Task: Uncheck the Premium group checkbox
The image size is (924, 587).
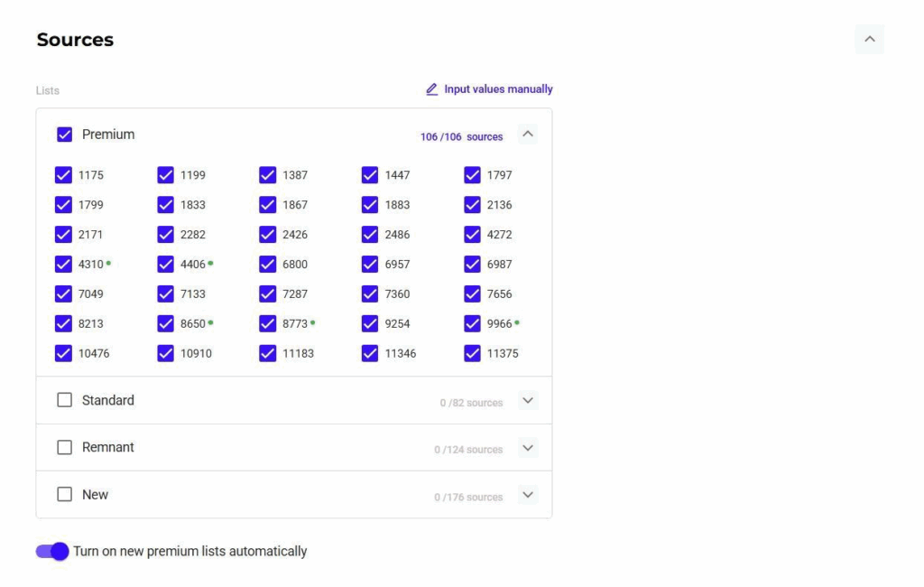Action: (65, 135)
